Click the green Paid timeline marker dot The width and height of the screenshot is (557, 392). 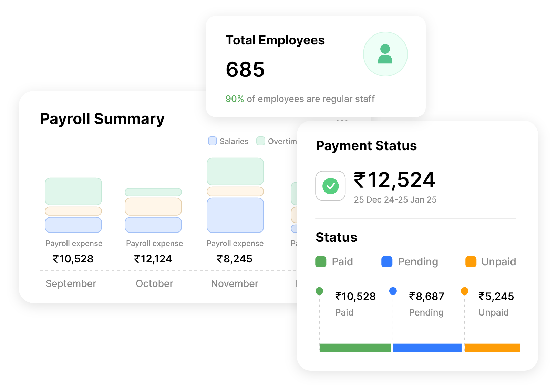pos(319,291)
